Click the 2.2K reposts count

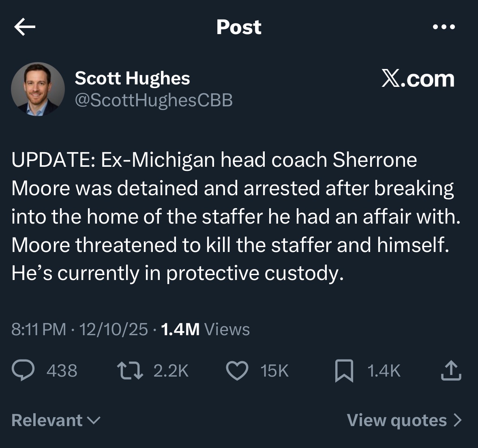(171, 371)
